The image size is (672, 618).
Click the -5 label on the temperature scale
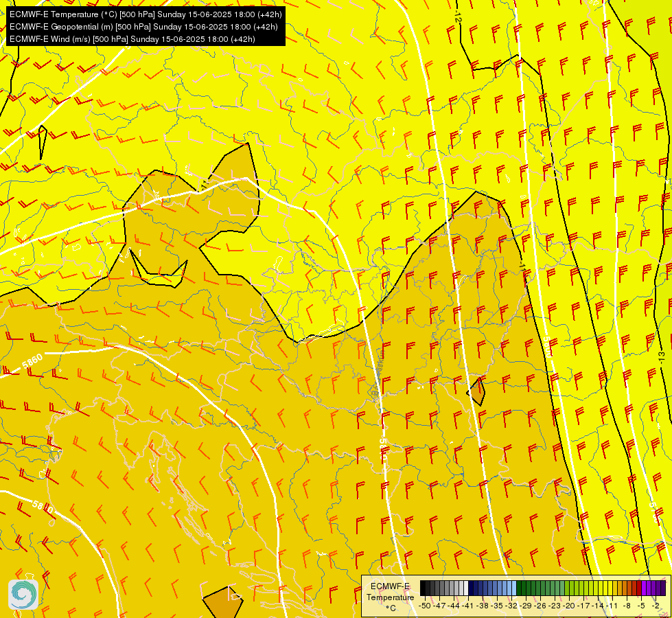point(641,606)
